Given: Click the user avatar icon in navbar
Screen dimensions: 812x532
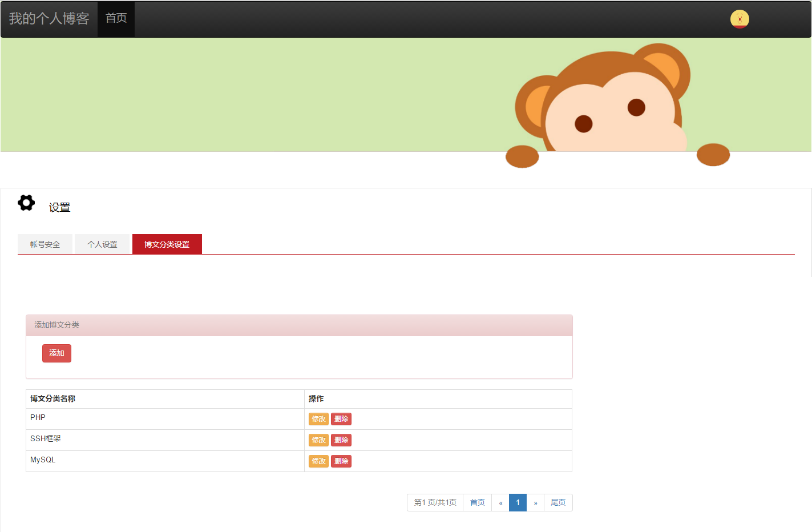Looking at the screenshot, I should point(740,19).
